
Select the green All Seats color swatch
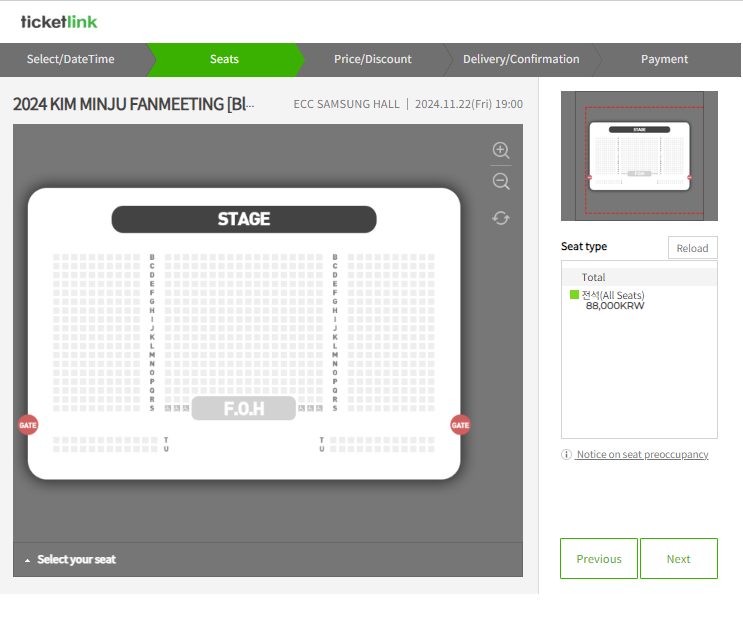574,295
